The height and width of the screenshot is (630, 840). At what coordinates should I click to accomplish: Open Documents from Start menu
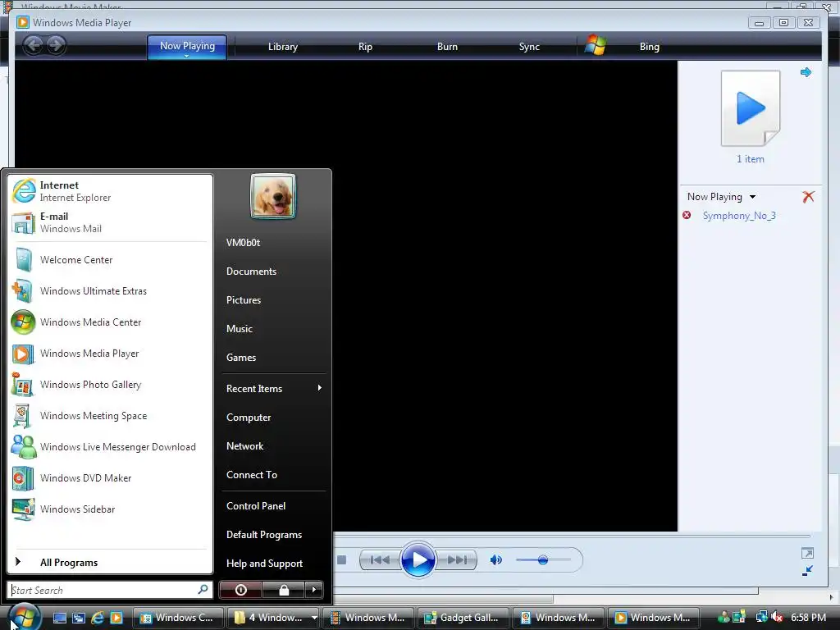click(x=273, y=272)
